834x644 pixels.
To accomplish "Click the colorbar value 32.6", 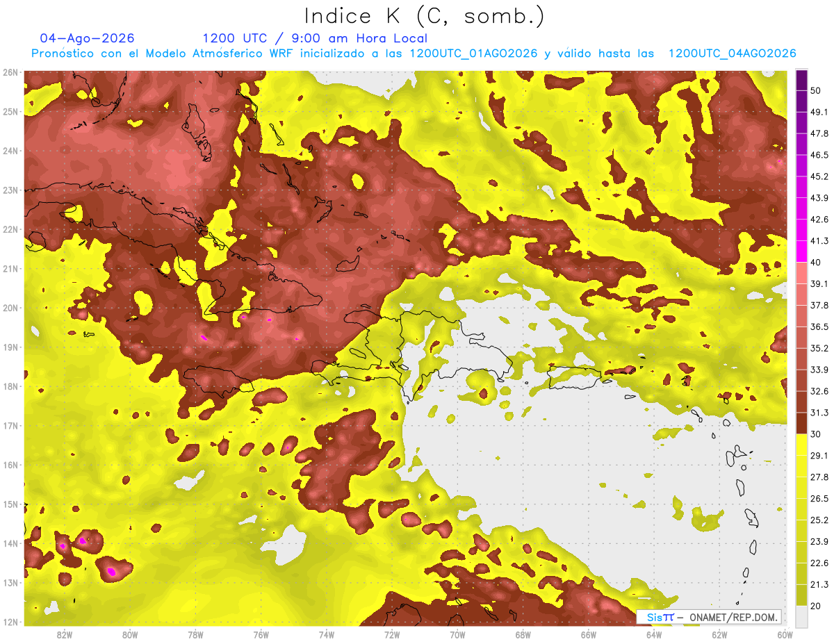I will coord(819,391).
